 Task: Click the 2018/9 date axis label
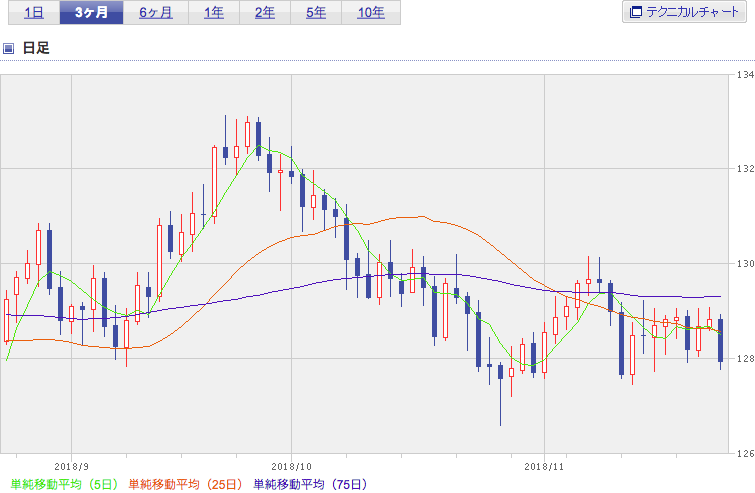pos(71,467)
